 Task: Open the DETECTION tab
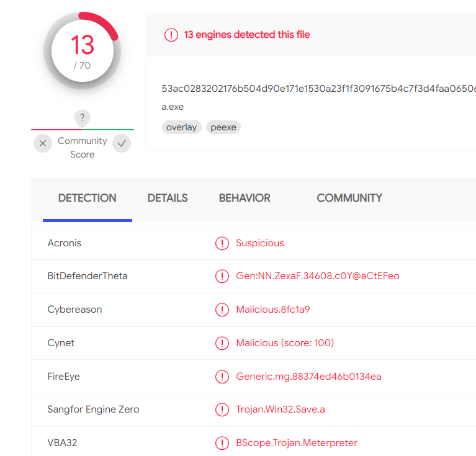click(x=88, y=198)
